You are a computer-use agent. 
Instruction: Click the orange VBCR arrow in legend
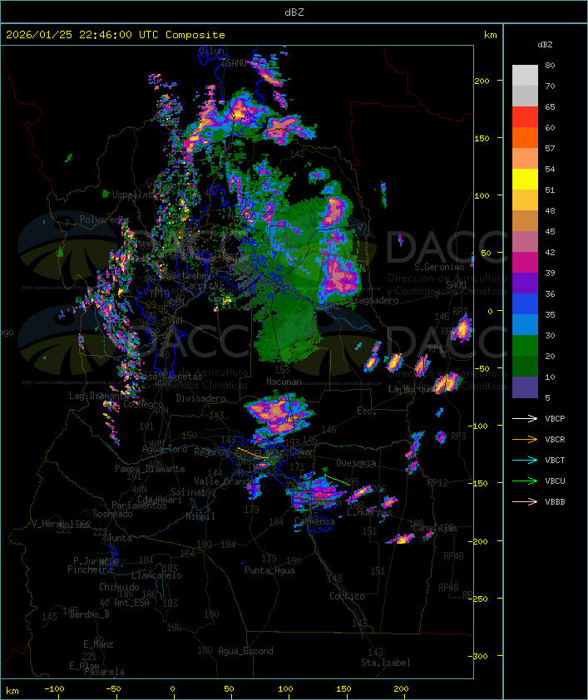525,439
